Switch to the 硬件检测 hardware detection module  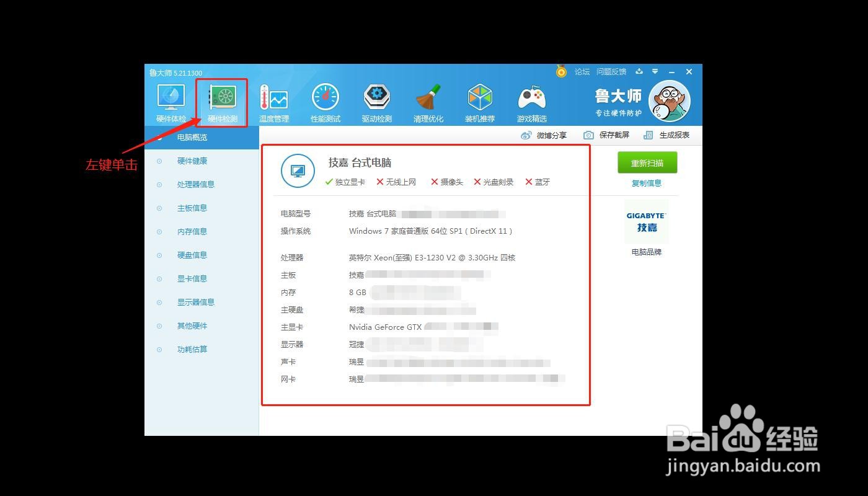point(223,103)
